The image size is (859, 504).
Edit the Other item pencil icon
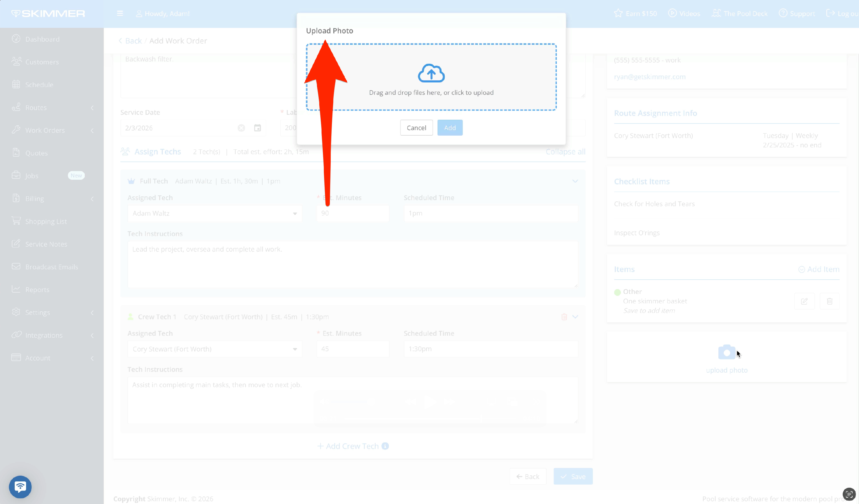coord(804,301)
